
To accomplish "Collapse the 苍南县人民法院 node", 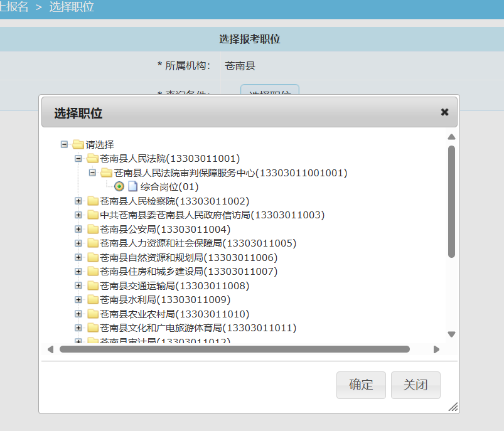I will 78,159.
